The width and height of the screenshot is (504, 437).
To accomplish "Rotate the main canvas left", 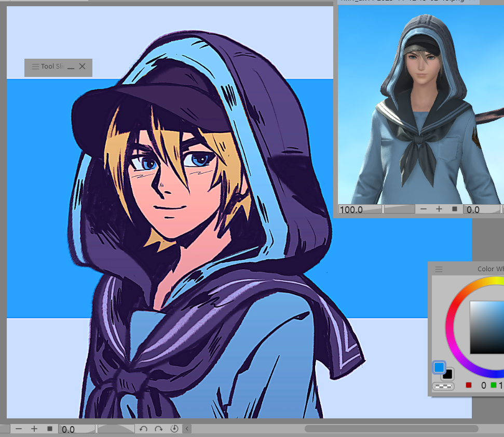I will pyautogui.click(x=144, y=429).
